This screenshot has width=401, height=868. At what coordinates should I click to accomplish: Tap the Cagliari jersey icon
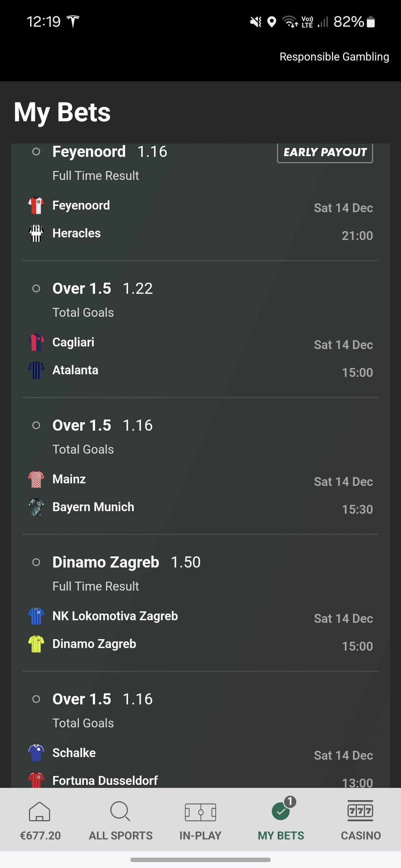(36, 342)
